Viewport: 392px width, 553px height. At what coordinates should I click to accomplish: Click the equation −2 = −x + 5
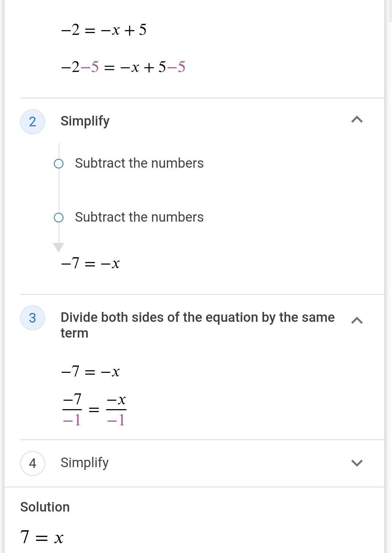(104, 30)
